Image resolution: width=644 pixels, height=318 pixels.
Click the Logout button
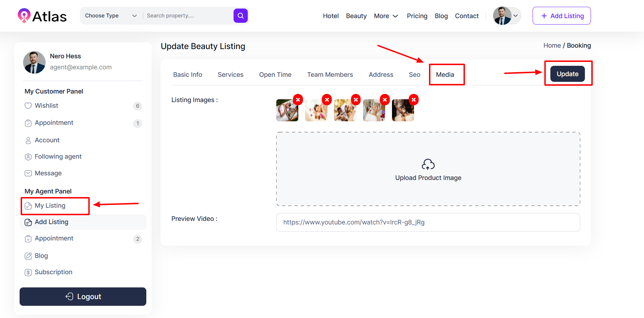coord(83,297)
